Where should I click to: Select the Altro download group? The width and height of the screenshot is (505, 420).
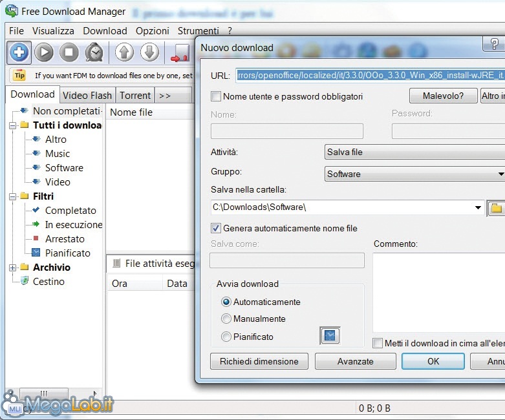[56, 140]
